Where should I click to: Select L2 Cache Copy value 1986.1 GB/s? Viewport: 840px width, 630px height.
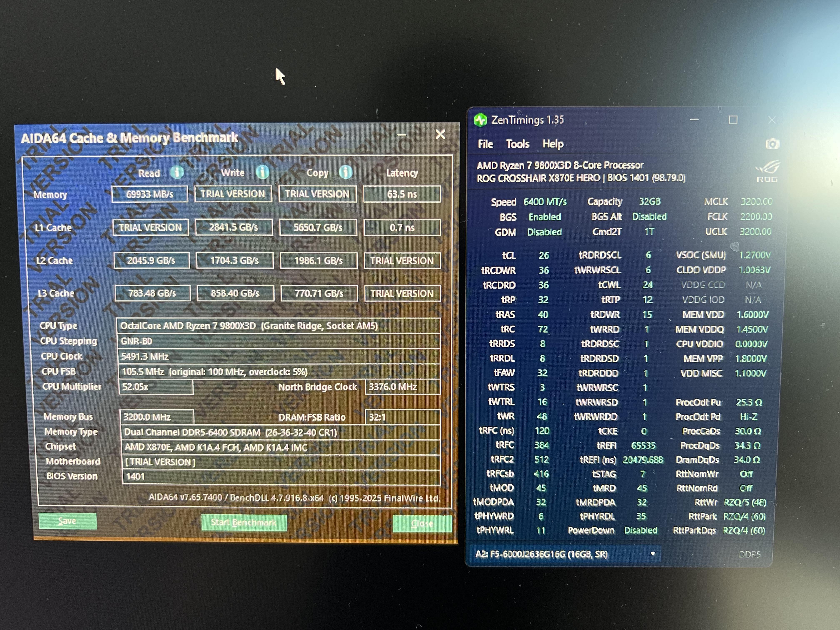point(319,260)
